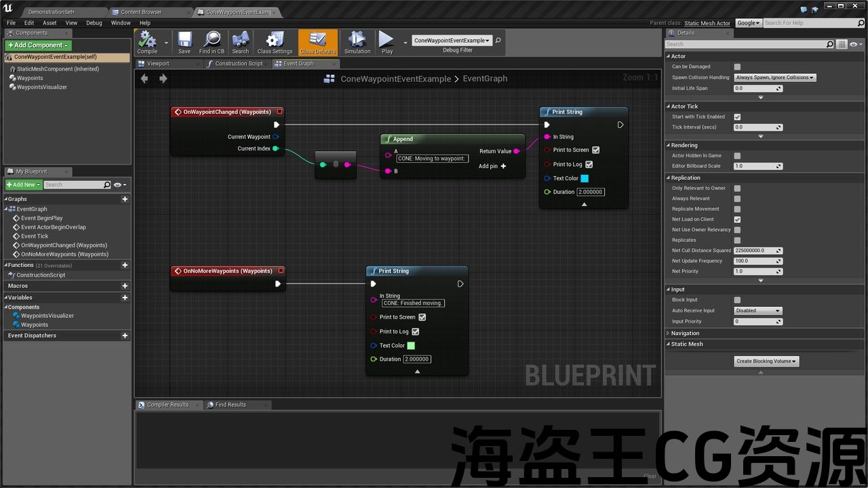
Task: Click the Find in CB icon
Action: (212, 42)
